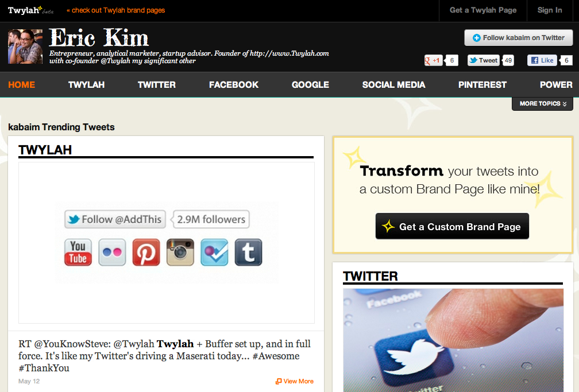
Task: Expand the More Topics dropdown
Action: (x=542, y=104)
